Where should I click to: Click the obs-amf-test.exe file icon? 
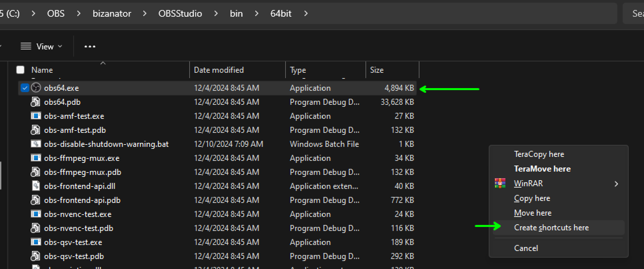36,116
